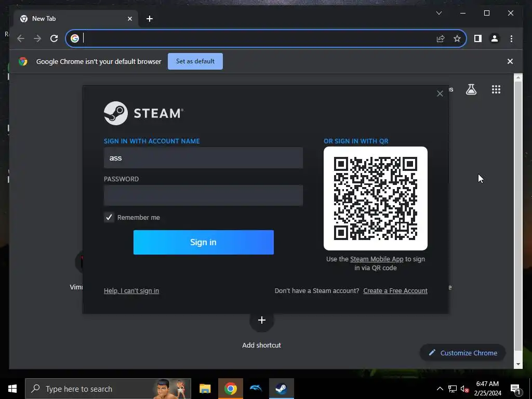Open the Windows Start menu

click(12, 389)
